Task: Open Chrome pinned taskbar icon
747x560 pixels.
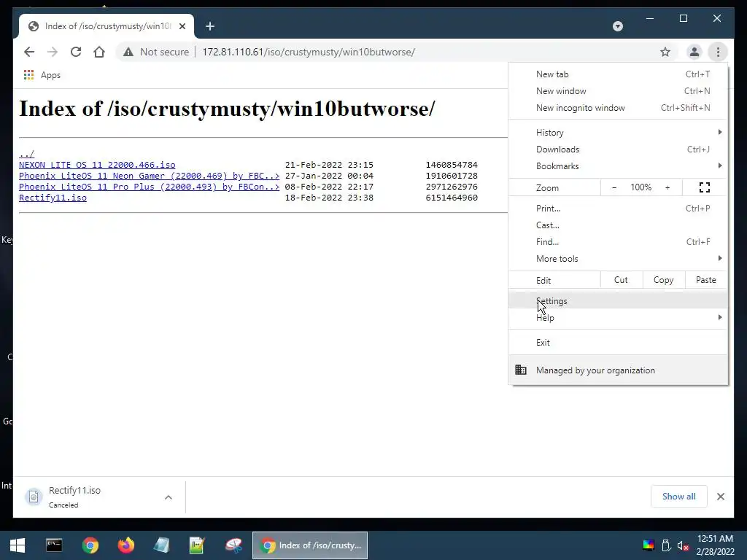Action: coord(90,545)
